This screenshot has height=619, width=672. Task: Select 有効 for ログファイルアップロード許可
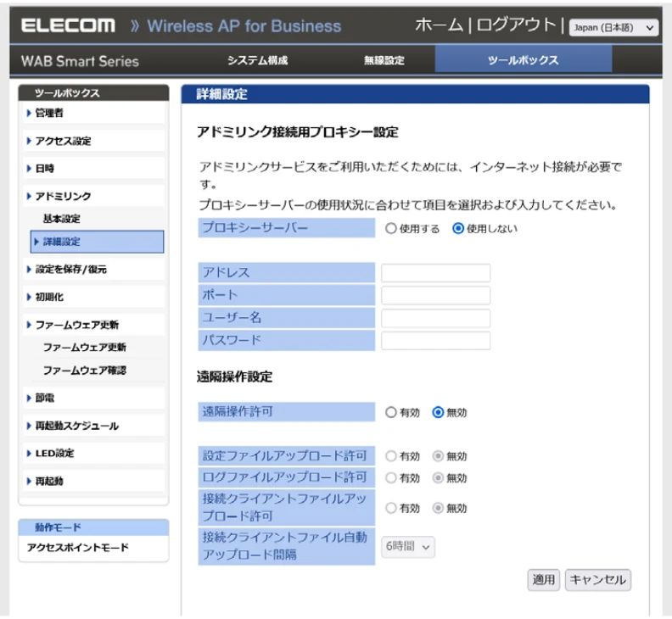[x=390, y=478]
